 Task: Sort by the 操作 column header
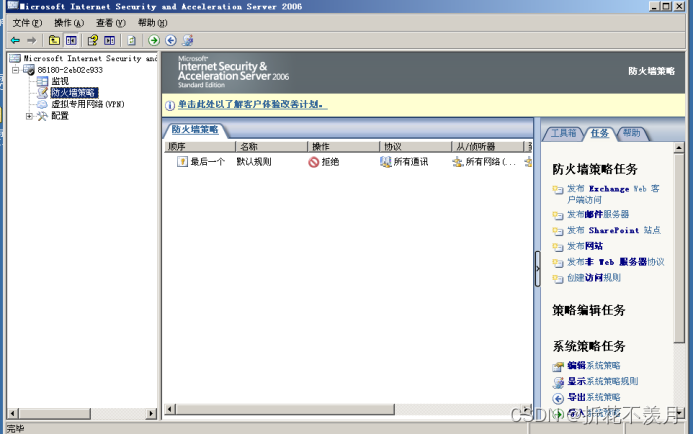[x=343, y=146]
